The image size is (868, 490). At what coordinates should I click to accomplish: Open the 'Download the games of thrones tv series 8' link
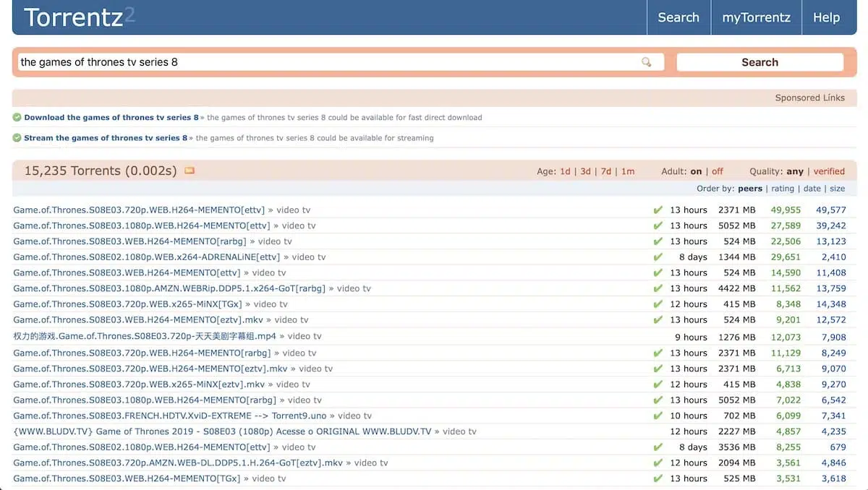(x=111, y=117)
